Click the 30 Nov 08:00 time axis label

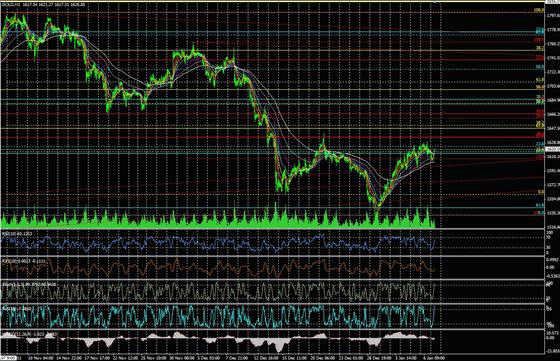[182, 357]
